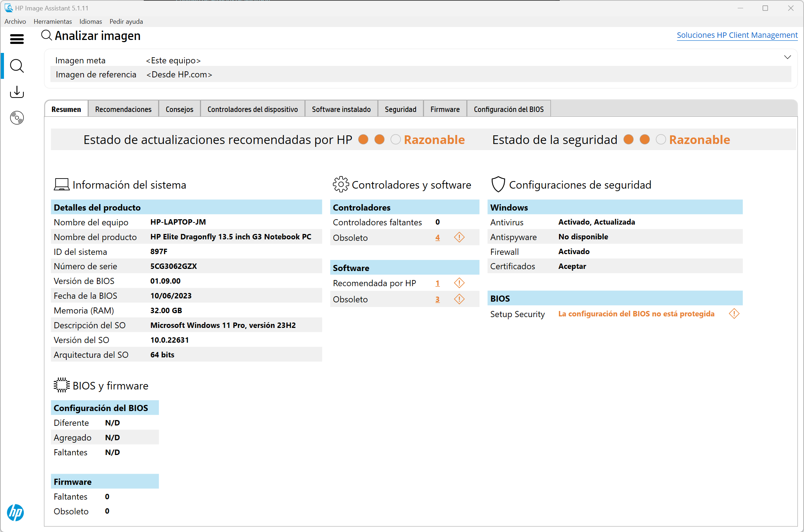Image resolution: width=804 pixels, height=532 pixels.
Task: Click computer name HP-LAPTOP-JM
Action: (x=178, y=222)
